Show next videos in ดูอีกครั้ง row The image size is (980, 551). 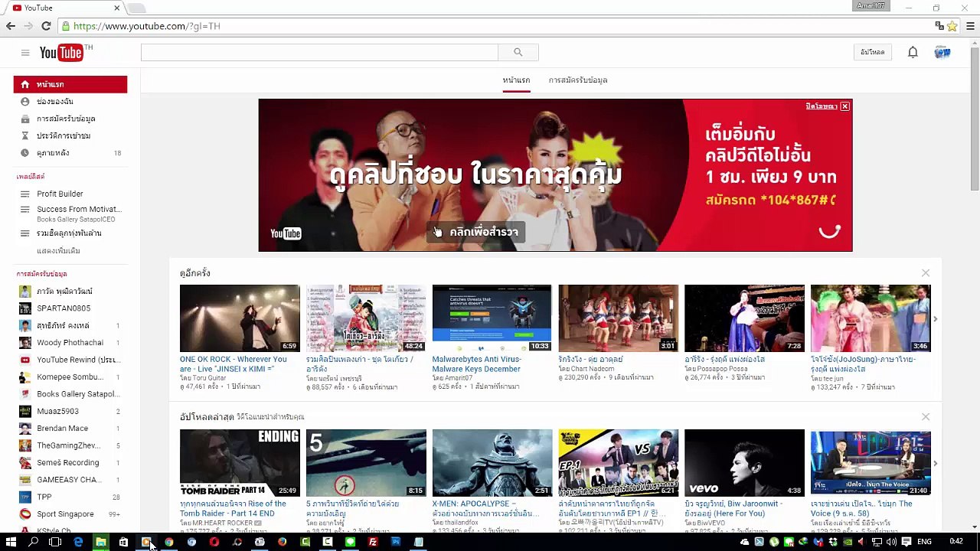coord(935,318)
